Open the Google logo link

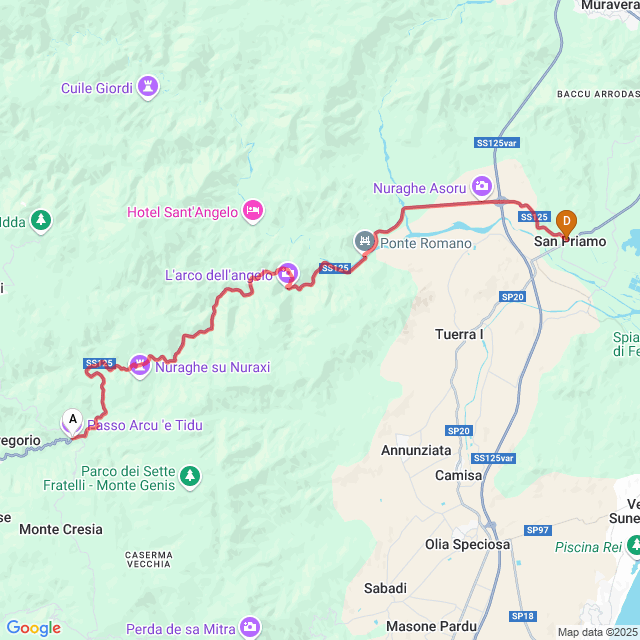(34, 628)
